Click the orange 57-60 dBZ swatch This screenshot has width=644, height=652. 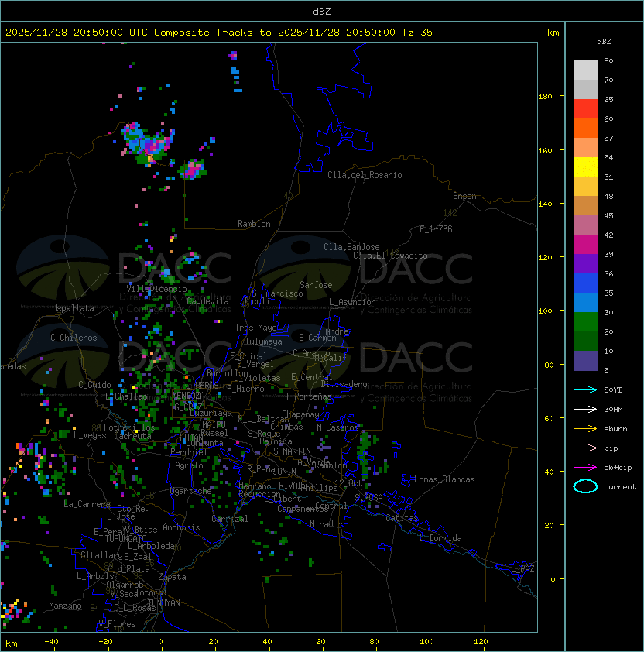pyautogui.click(x=585, y=128)
